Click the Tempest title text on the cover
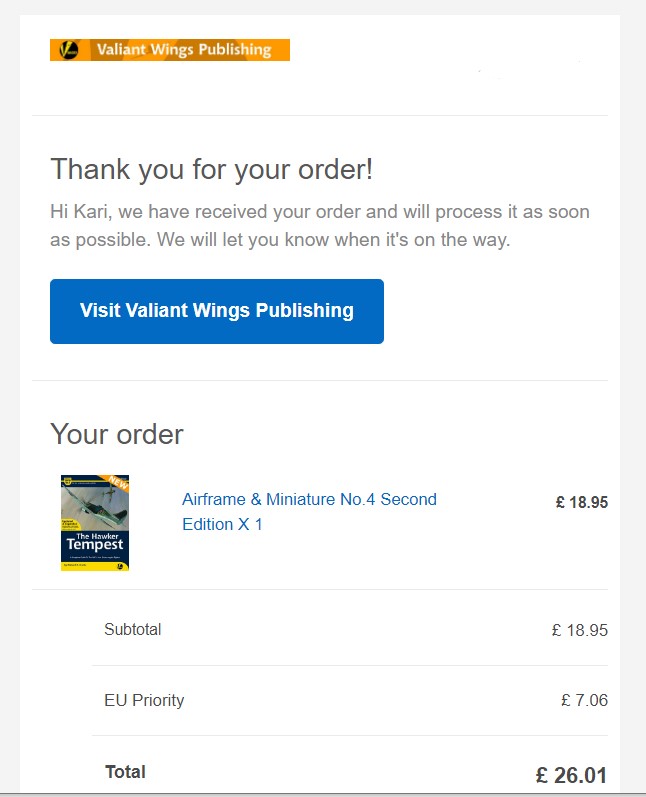The height and width of the screenshot is (797, 646). 95,545
